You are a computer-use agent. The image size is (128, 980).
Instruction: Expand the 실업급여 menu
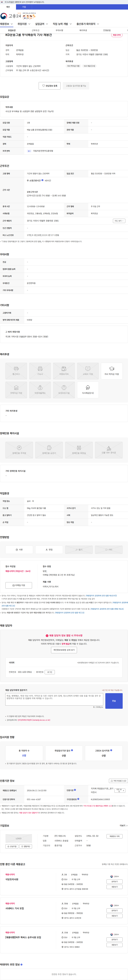(x=41, y=24)
